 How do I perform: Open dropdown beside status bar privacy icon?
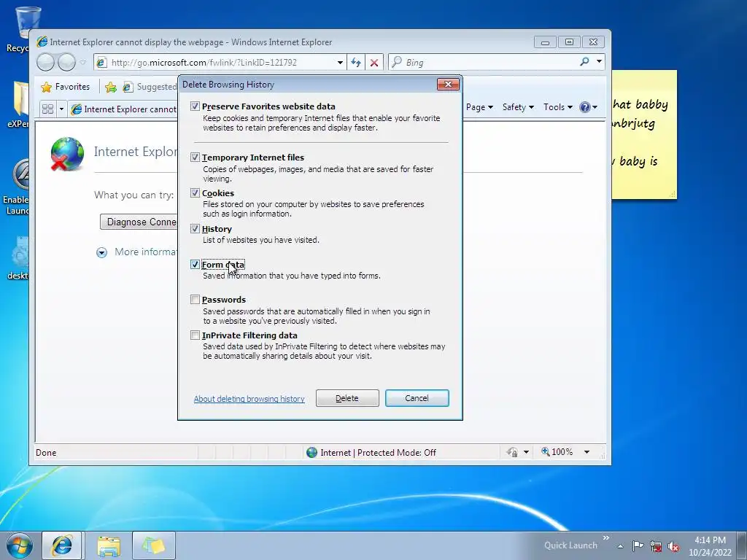point(526,452)
